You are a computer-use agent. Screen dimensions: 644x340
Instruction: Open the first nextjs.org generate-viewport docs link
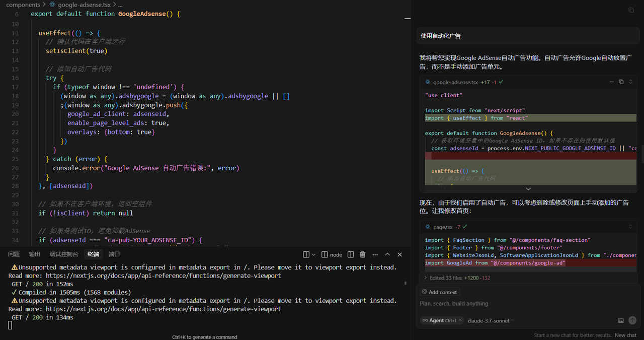(164, 276)
